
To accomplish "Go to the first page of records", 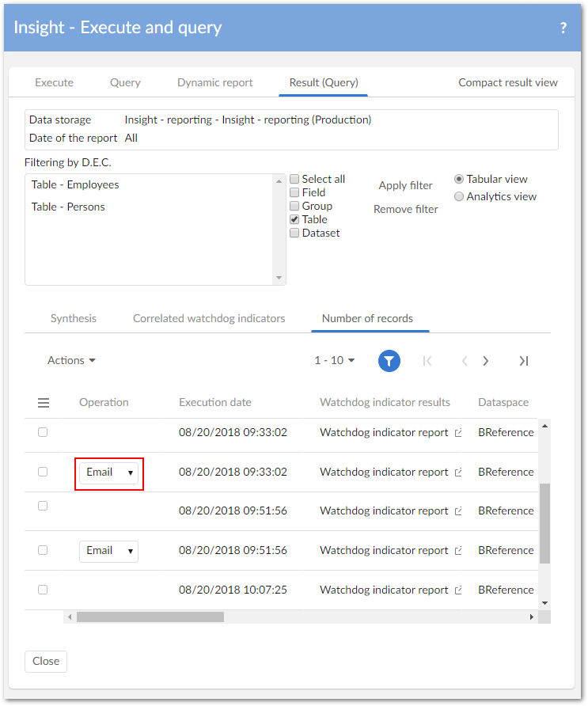I will point(427,361).
